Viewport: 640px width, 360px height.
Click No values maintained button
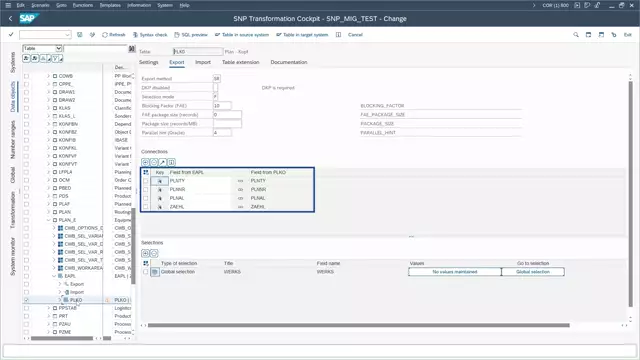pos(455,272)
